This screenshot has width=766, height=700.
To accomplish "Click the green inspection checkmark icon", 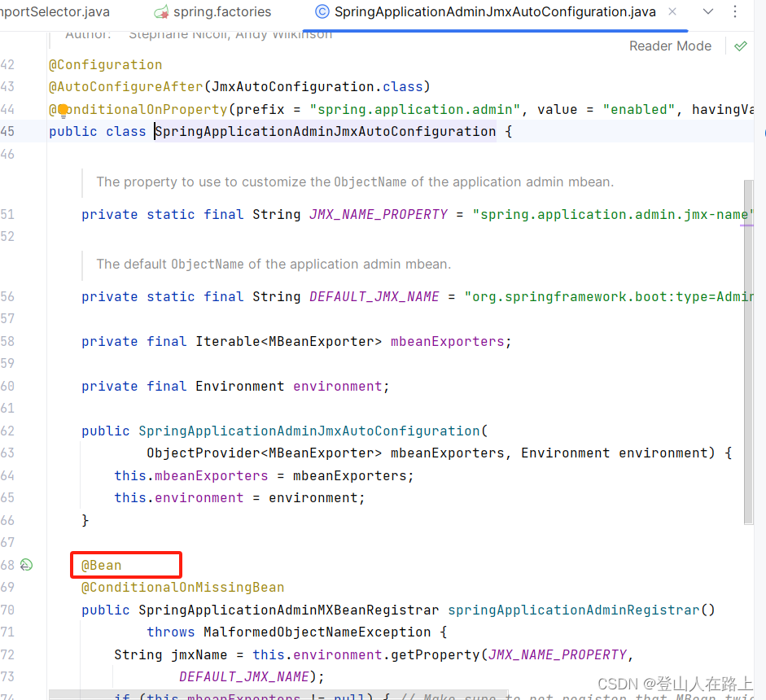I will (741, 46).
